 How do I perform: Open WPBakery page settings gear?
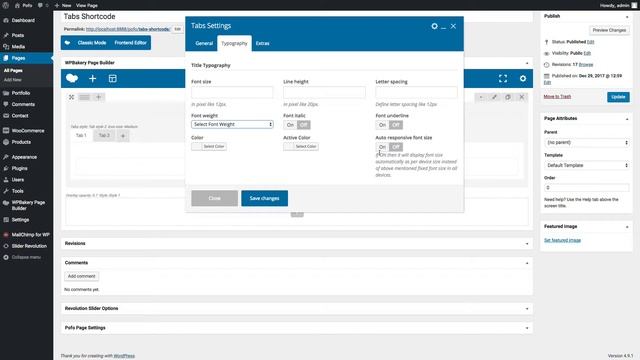pos(523,78)
